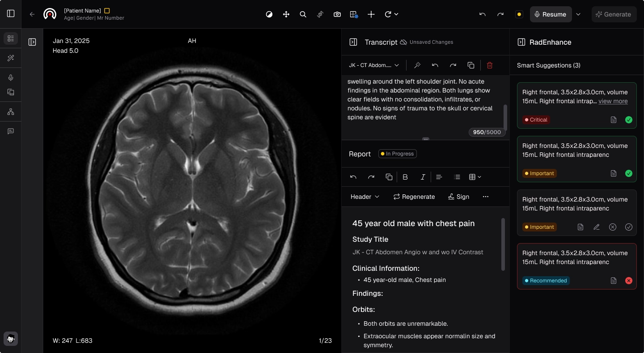Screen dimensions: 644x353
Task: Open the viewer layout grid settings
Action: coord(354,14)
